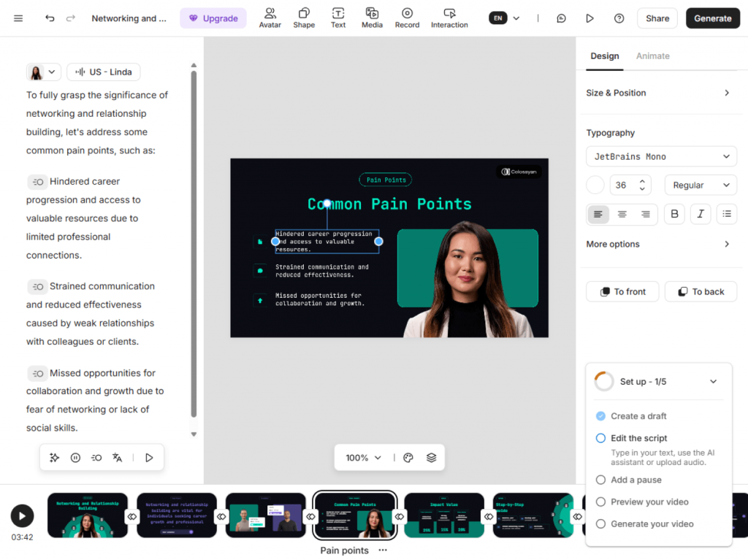Select the Impact Value scene thumbnail
This screenshot has width=748, height=560.
(444, 515)
